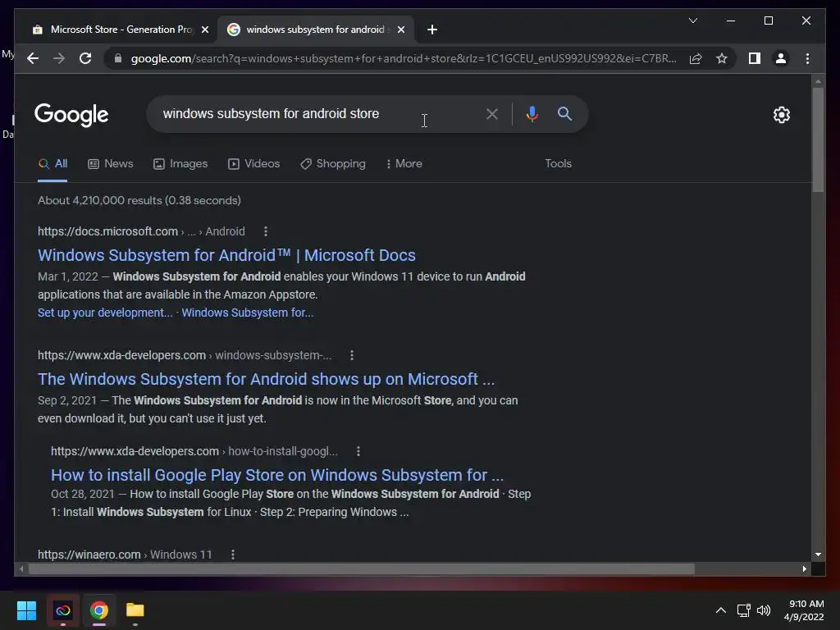View site information via the lock icon
Screen dimensions: 840x630
click(x=118, y=58)
